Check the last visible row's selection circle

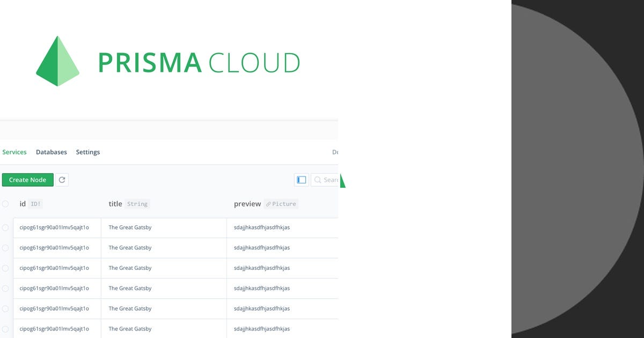(5, 329)
